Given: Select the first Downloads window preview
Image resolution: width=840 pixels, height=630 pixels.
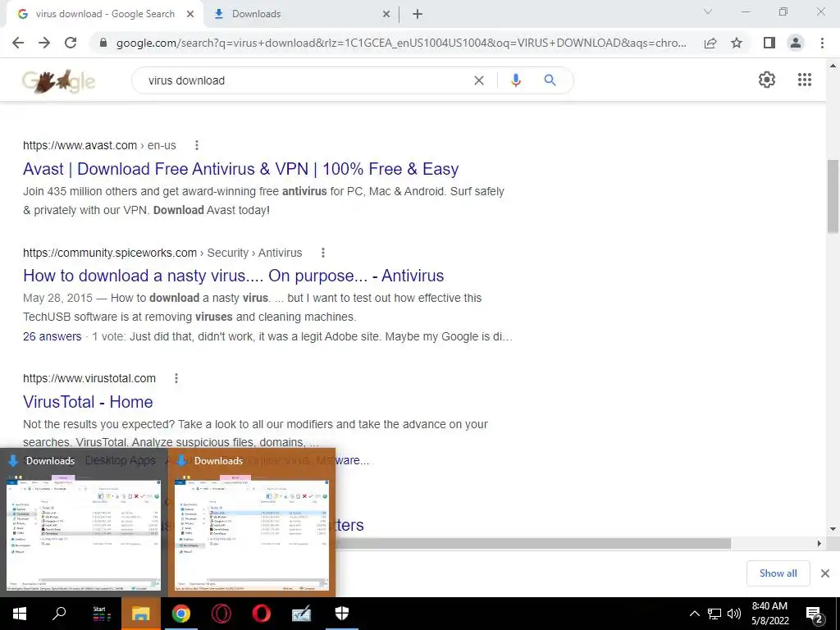Looking at the screenshot, I should coord(84,523).
